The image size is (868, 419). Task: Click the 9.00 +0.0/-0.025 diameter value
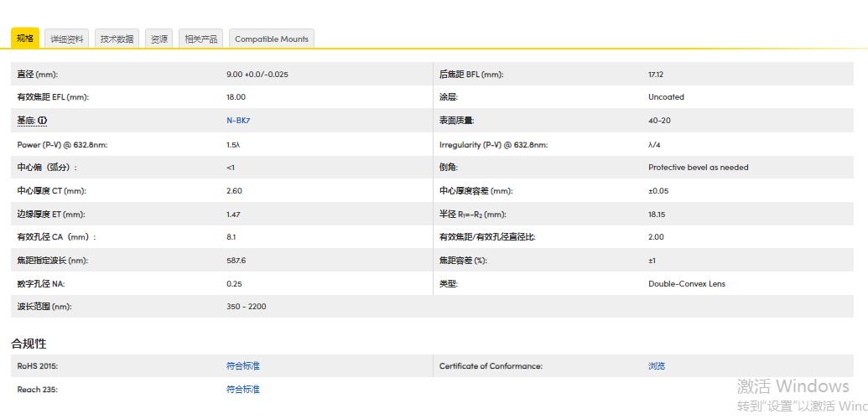[x=257, y=75]
